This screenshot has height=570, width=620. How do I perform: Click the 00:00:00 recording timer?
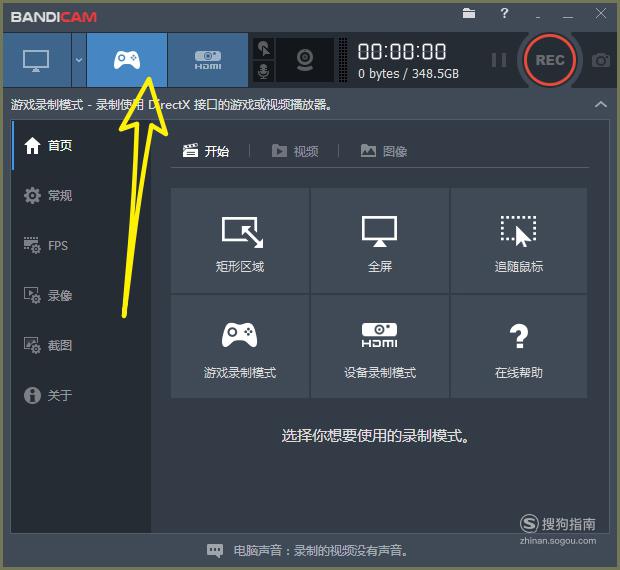(402, 52)
